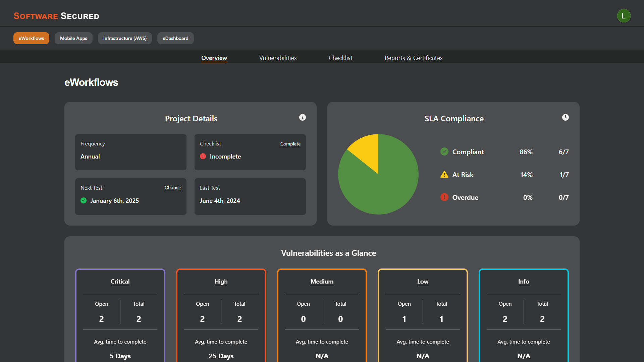Click the red Overdue alert icon
The image size is (644, 362).
444,197
